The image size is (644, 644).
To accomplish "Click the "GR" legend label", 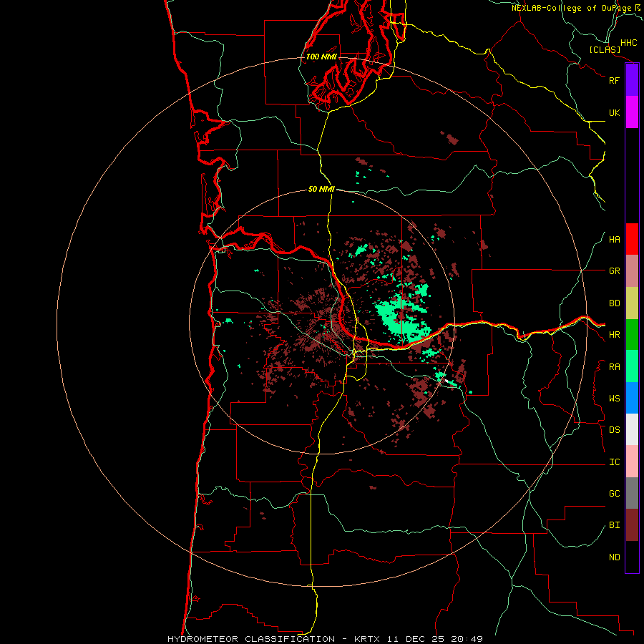I will (614, 271).
